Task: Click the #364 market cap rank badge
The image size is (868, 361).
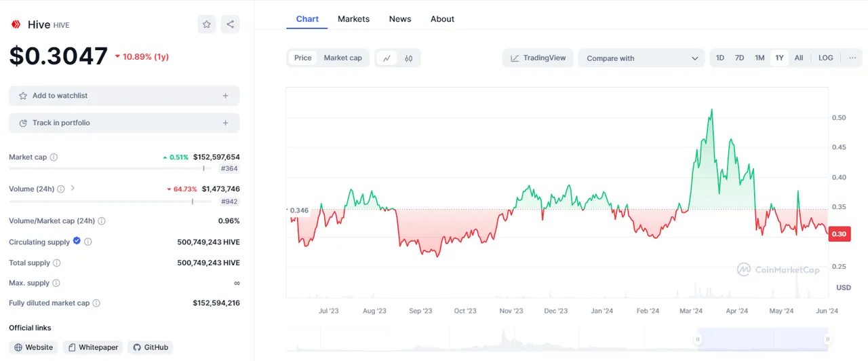Action: 230,168
